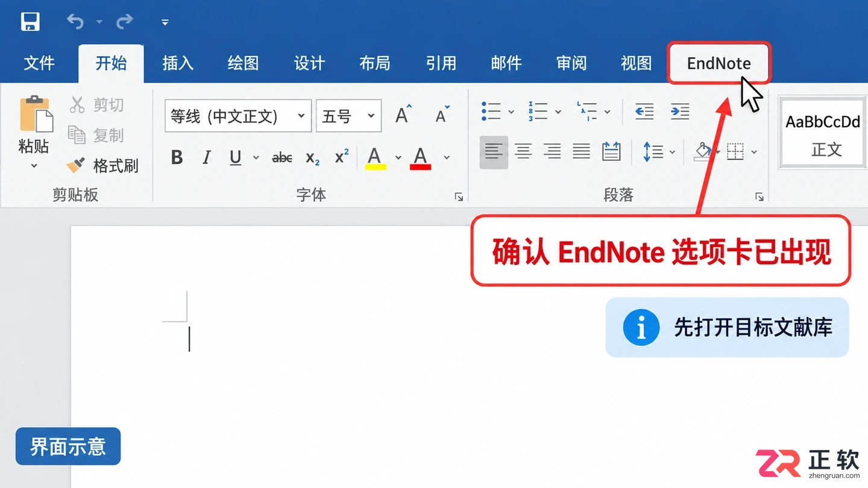Center-align the paragraph text
Screen dimensions: 868x488
tap(523, 151)
